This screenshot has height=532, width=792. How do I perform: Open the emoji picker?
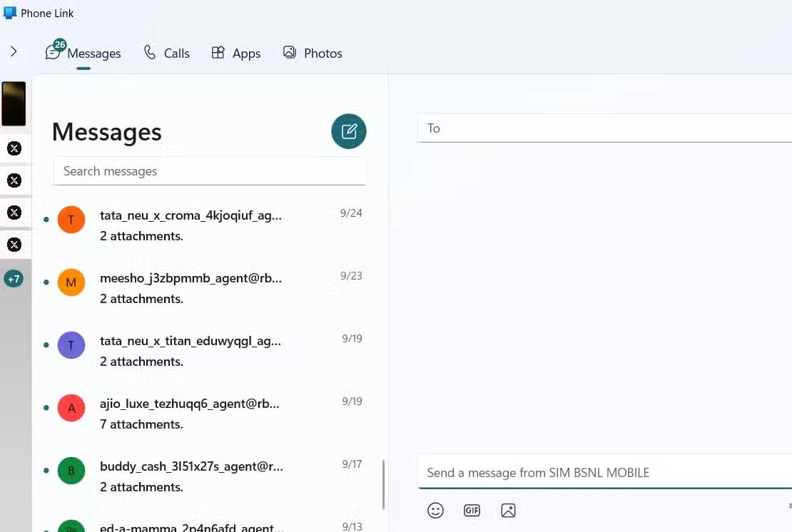(435, 511)
